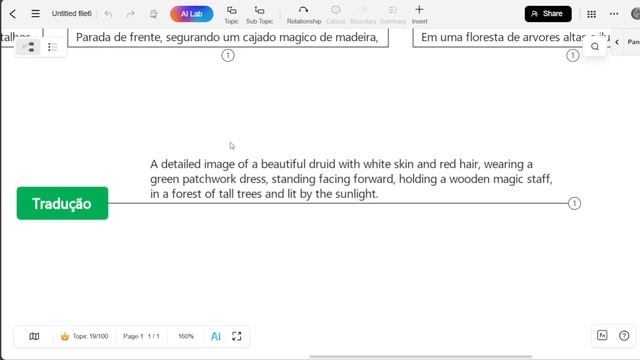Viewport: 640px width, 360px height.
Task: Click the horizontal scrollbar
Action: [420, 357]
